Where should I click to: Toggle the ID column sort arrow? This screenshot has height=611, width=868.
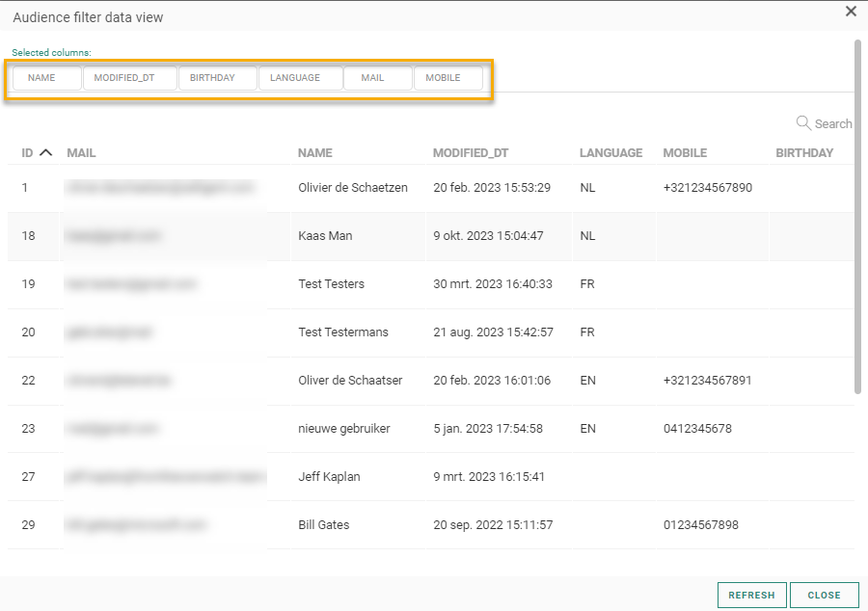(45, 153)
